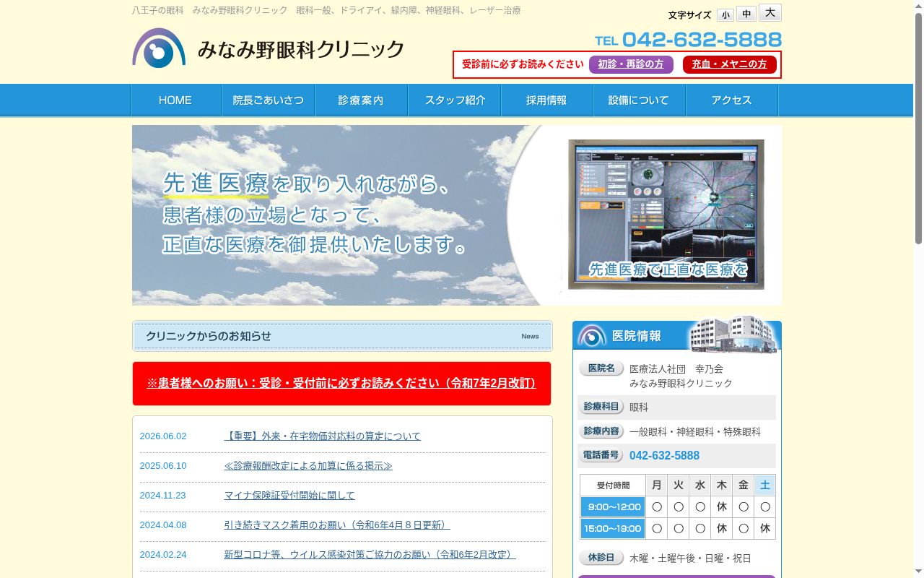924x578 pixels.
Task: Click the 9:00~12:00 reception time cell
Action: point(613,507)
